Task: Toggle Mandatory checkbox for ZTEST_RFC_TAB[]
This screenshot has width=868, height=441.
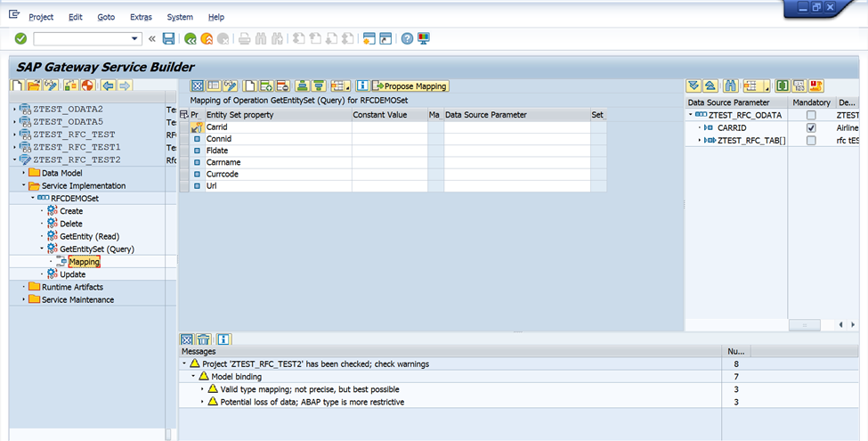Action: pyautogui.click(x=811, y=141)
